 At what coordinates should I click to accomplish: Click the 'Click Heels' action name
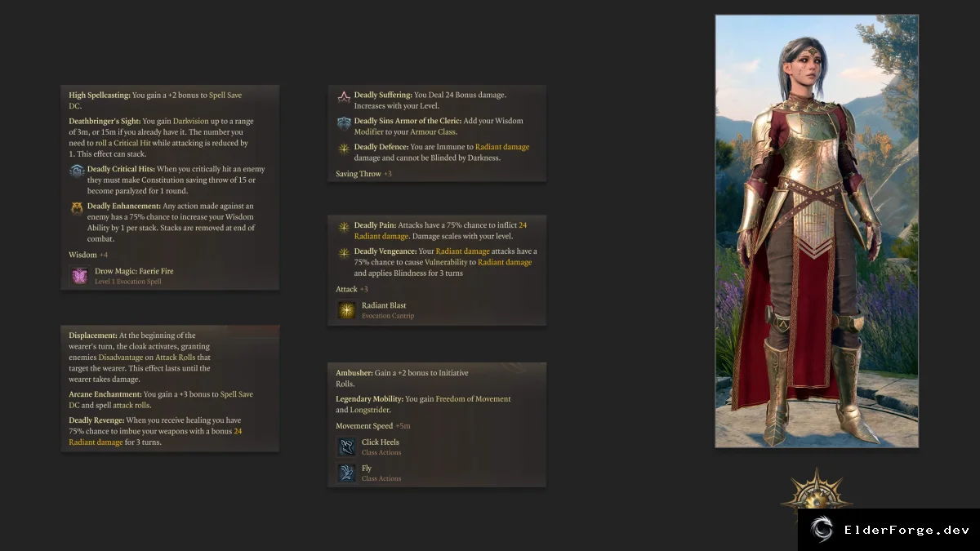click(381, 442)
